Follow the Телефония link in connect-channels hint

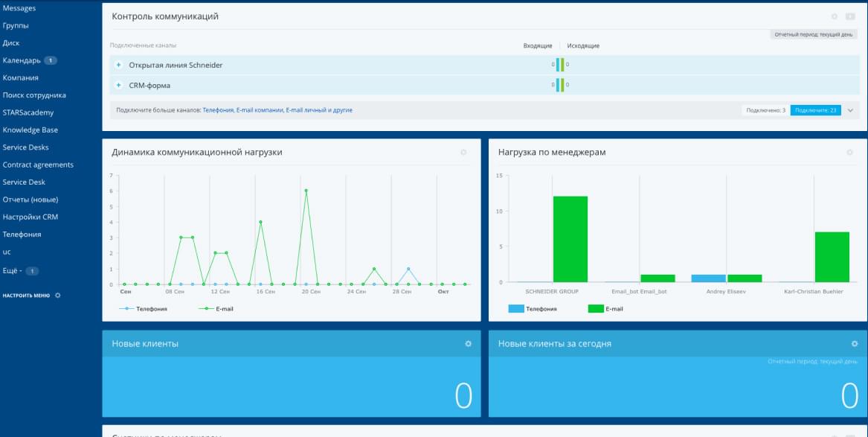(218, 110)
